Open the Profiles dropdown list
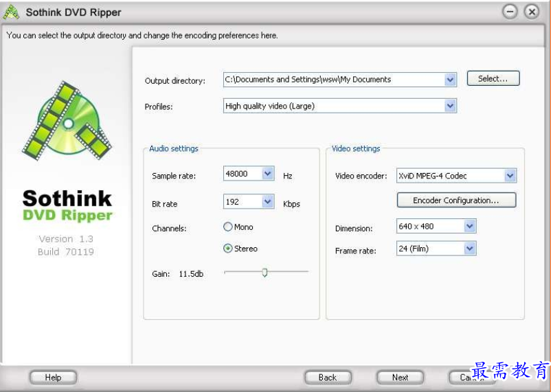This screenshot has height=392, width=555. tap(450, 106)
